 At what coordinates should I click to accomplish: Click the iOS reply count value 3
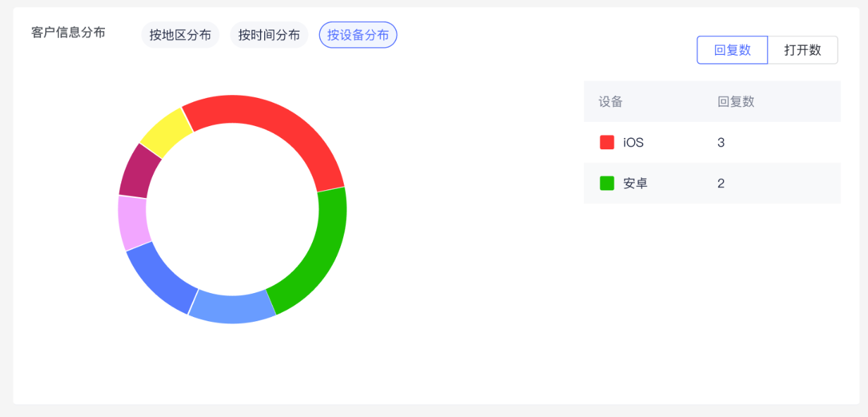coord(721,142)
